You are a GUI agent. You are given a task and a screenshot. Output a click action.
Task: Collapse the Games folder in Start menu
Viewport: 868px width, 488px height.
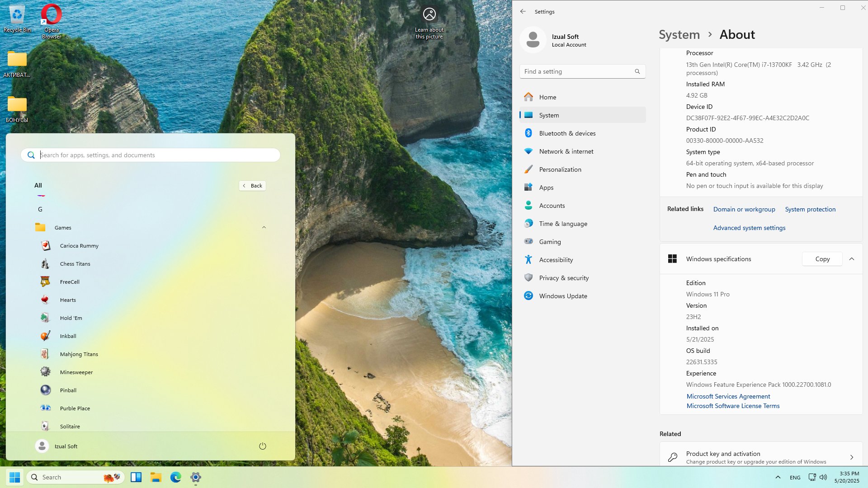pos(264,228)
